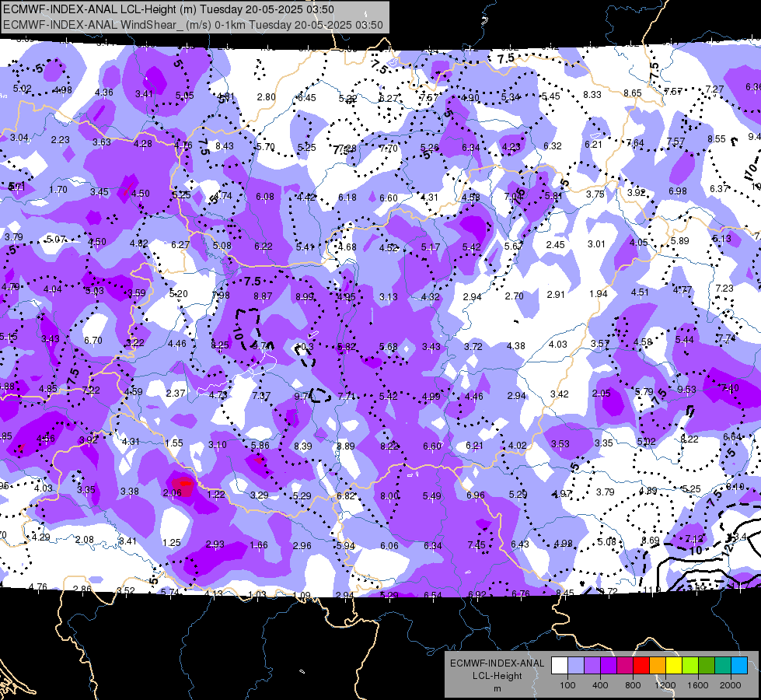Click the wind shear value 8.33
761x700 pixels.
(592, 95)
